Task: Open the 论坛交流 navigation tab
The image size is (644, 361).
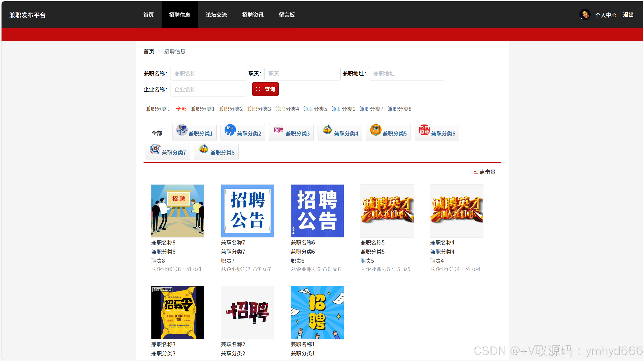Action: tap(216, 15)
